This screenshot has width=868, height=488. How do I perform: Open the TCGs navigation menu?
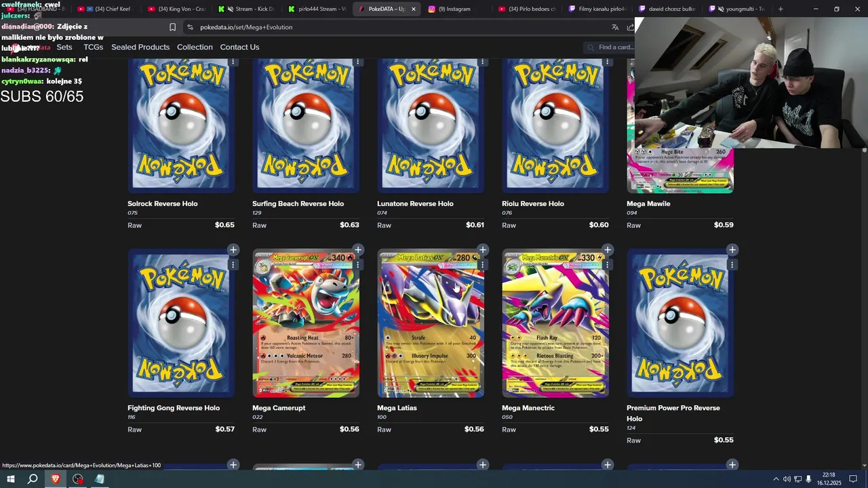click(x=93, y=47)
